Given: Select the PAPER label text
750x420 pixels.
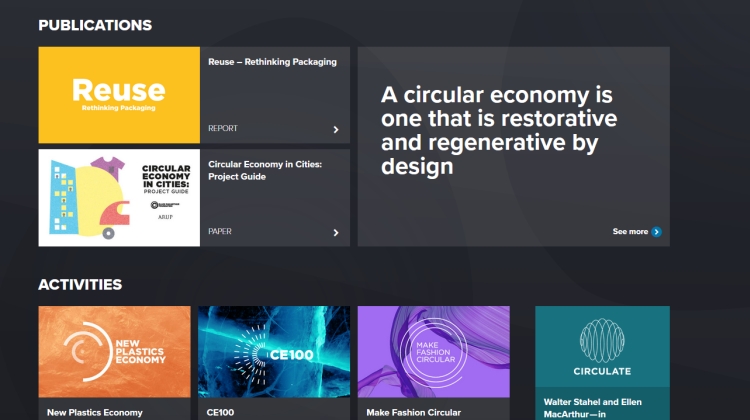Looking at the screenshot, I should pyautogui.click(x=220, y=231).
